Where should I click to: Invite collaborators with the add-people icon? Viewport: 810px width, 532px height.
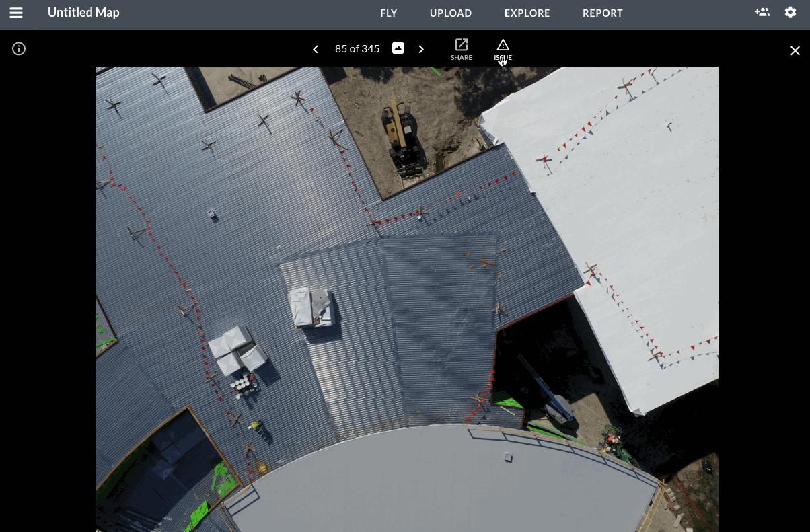(762, 12)
